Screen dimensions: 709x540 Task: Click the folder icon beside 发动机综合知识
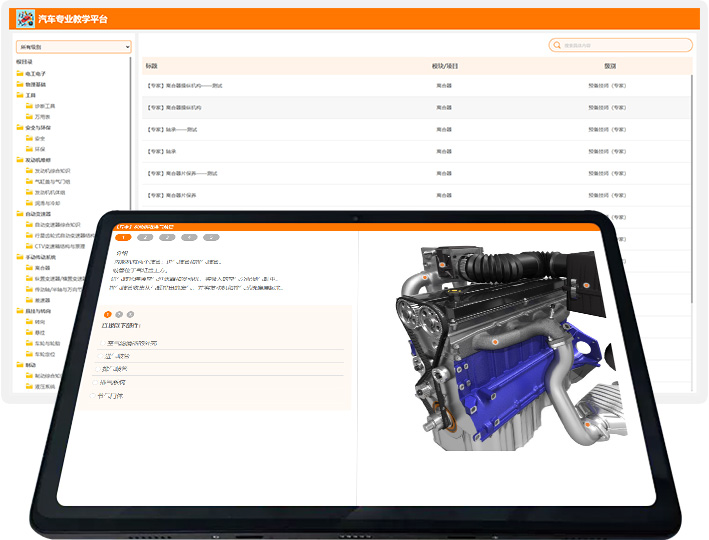pos(29,171)
